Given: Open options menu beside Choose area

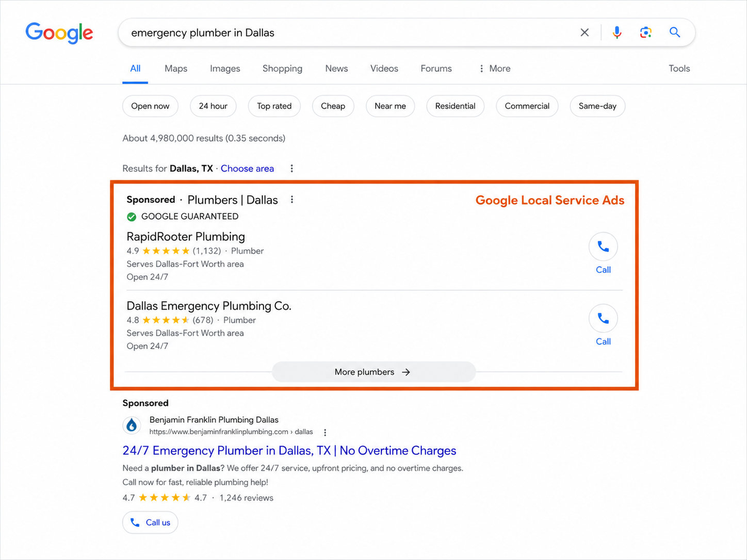Looking at the screenshot, I should point(292,169).
